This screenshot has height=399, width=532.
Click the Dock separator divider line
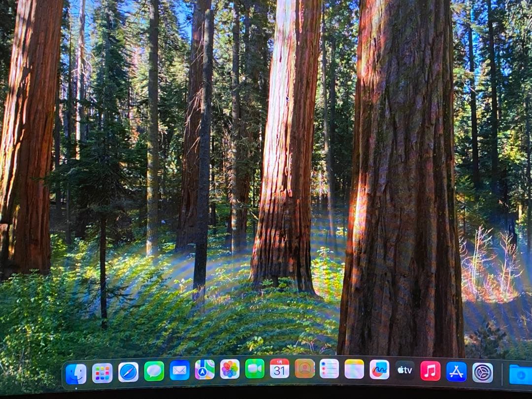pos(502,374)
